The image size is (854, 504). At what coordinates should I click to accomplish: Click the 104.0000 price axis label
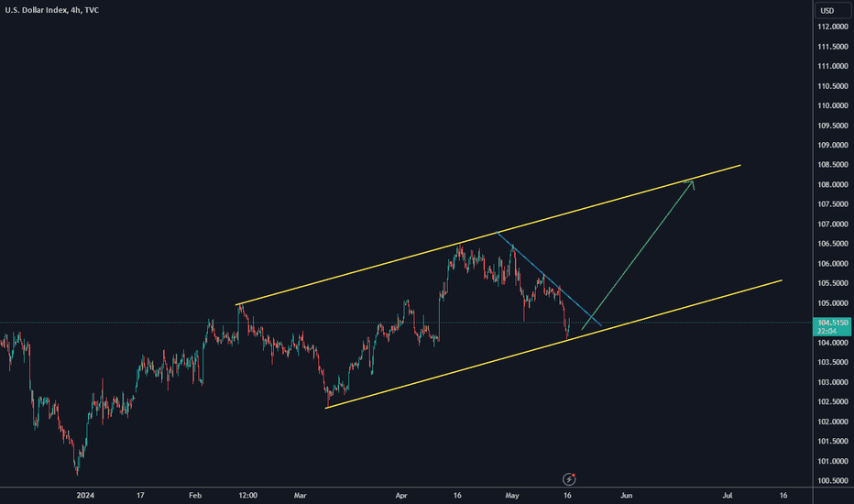point(833,343)
